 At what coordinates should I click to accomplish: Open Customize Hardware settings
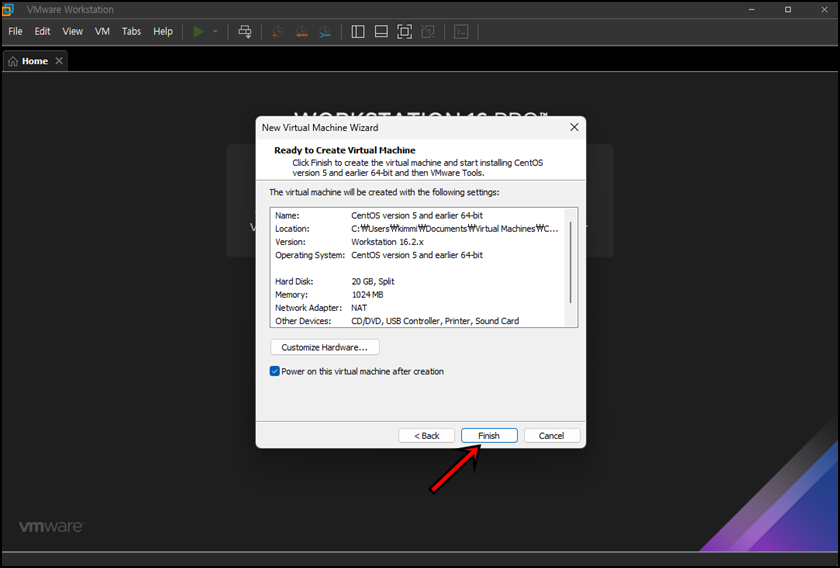[325, 347]
